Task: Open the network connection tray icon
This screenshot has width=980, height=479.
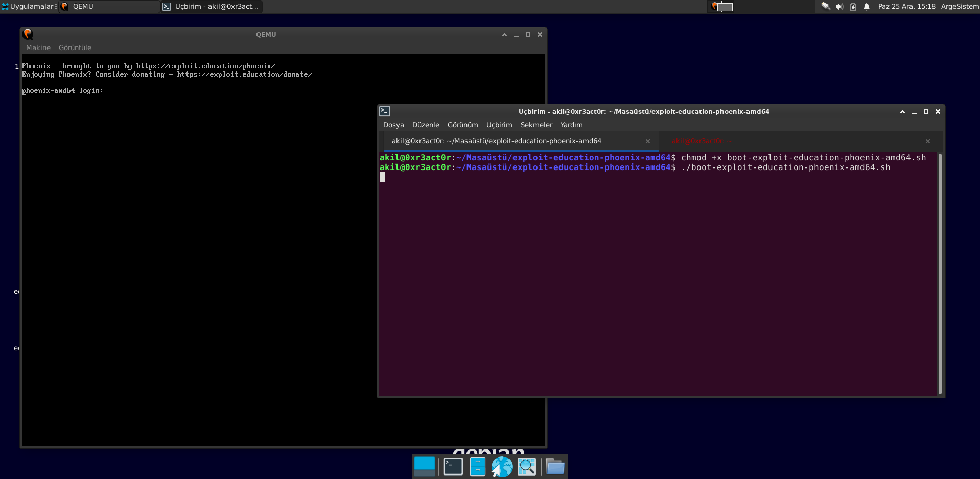Action: (825, 6)
